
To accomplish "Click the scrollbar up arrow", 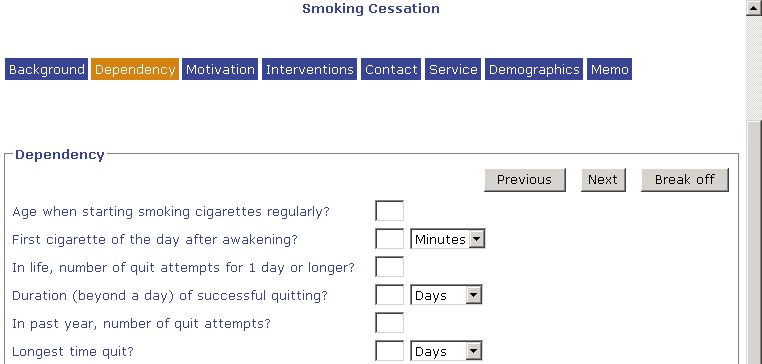I will [x=754, y=8].
